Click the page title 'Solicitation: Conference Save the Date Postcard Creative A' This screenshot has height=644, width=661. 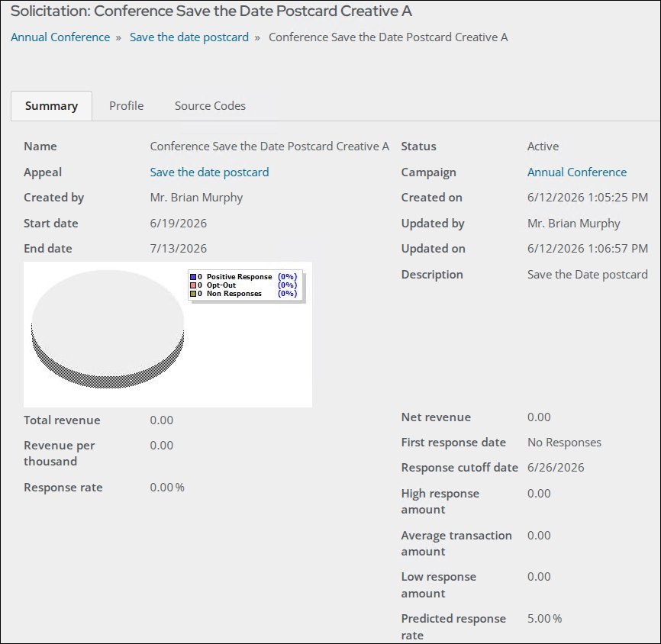pyautogui.click(x=211, y=11)
